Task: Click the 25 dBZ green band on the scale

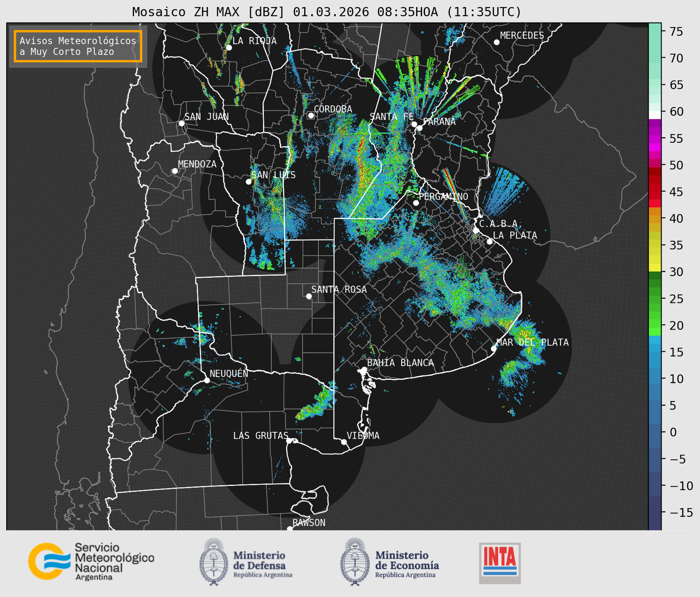Action: [654, 299]
